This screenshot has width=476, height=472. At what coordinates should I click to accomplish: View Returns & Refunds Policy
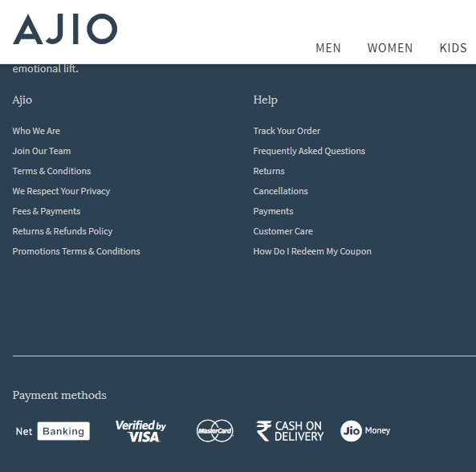pos(63,231)
